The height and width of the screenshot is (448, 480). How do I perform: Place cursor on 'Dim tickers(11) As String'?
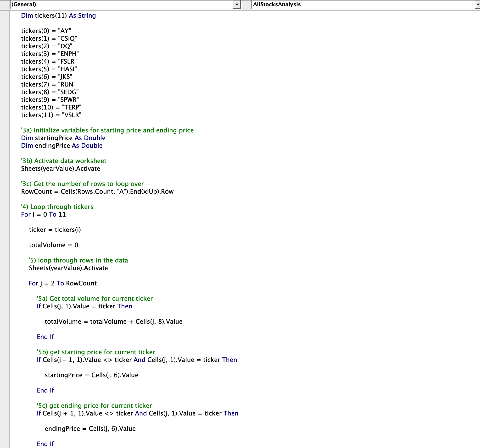[x=58, y=16]
